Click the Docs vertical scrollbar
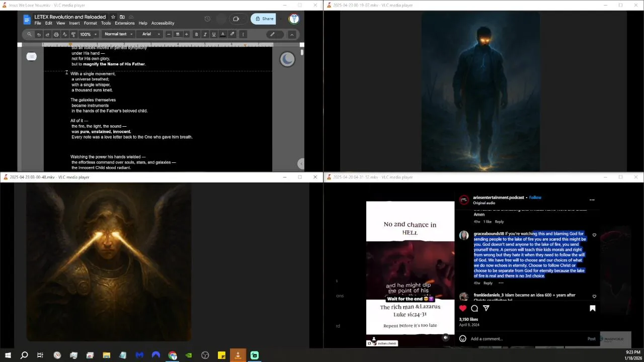644x362 pixels. coord(302,52)
